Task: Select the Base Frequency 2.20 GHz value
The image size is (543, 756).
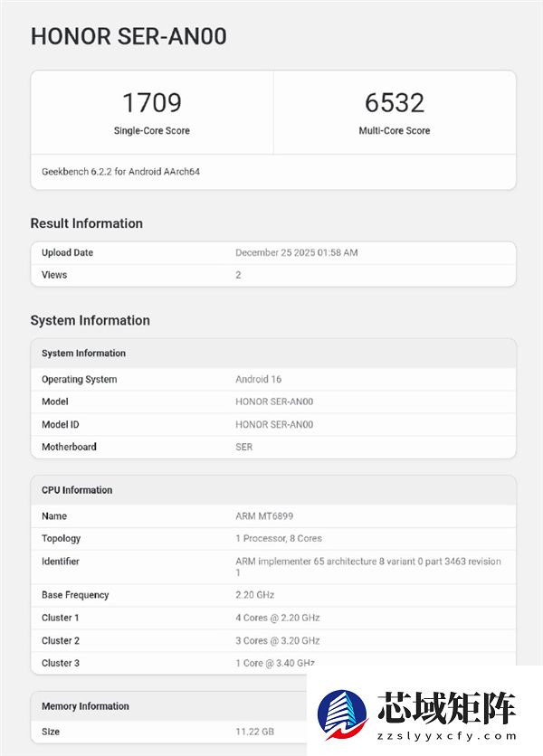Action: click(254, 595)
